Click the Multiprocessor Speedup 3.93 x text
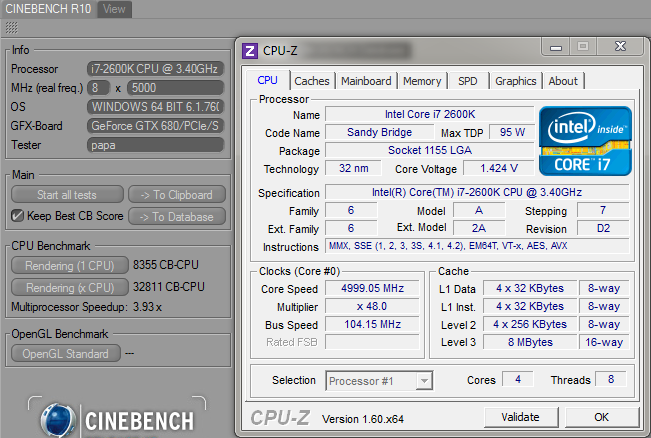The width and height of the screenshot is (651, 438). [x=86, y=307]
